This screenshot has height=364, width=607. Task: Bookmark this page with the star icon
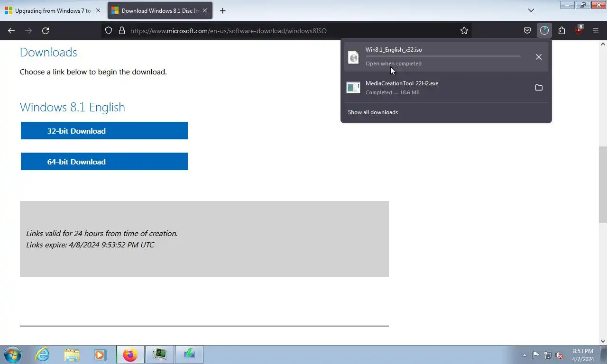coord(464,30)
